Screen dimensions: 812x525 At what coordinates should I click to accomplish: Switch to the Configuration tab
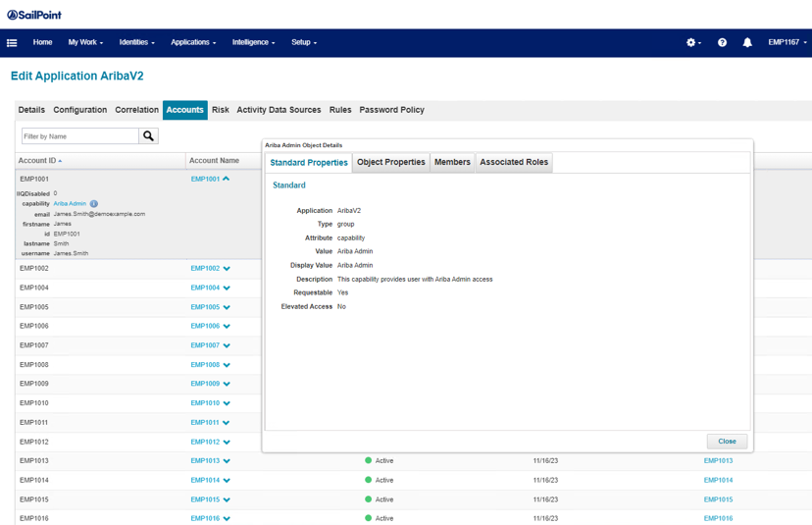[x=80, y=110]
